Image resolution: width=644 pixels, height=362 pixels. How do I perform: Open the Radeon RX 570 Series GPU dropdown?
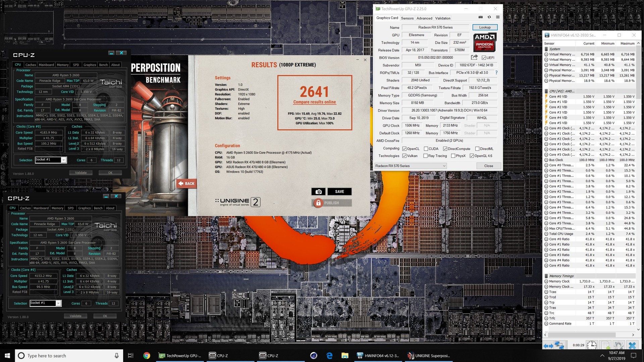pyautogui.click(x=411, y=166)
